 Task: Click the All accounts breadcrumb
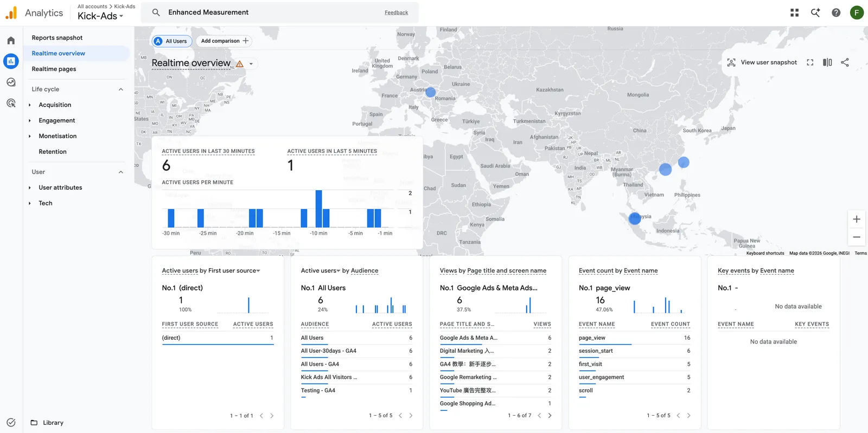[x=92, y=7]
